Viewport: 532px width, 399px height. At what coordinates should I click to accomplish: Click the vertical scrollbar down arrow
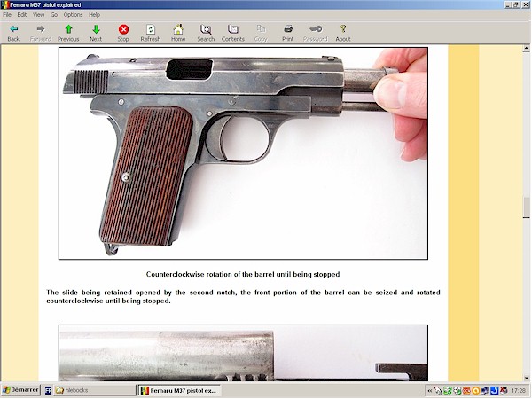(526, 378)
